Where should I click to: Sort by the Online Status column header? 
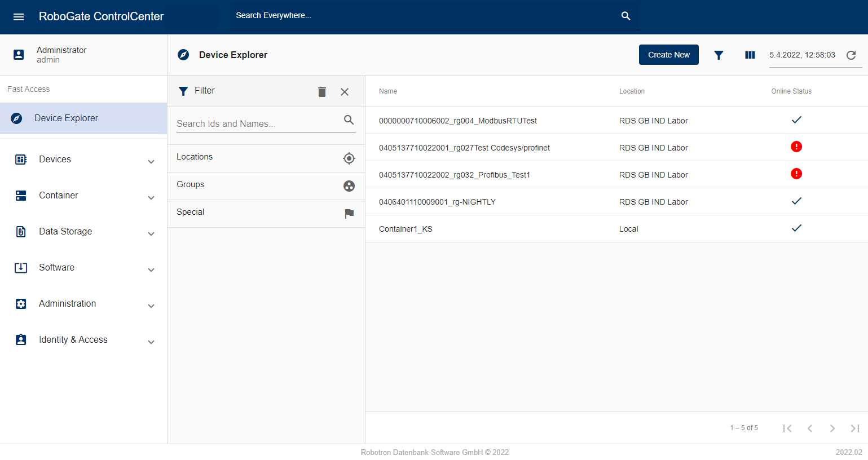pyautogui.click(x=791, y=91)
